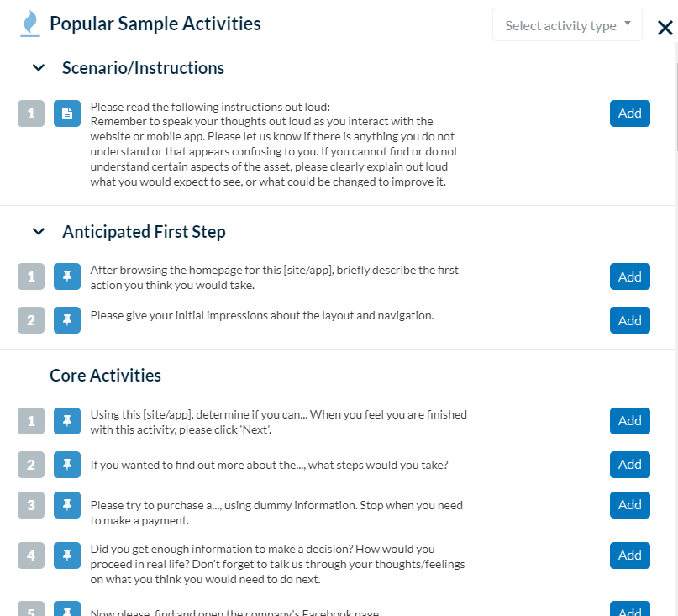Click the number badge on the purchase activity
The width and height of the screenshot is (678, 616).
[31, 505]
